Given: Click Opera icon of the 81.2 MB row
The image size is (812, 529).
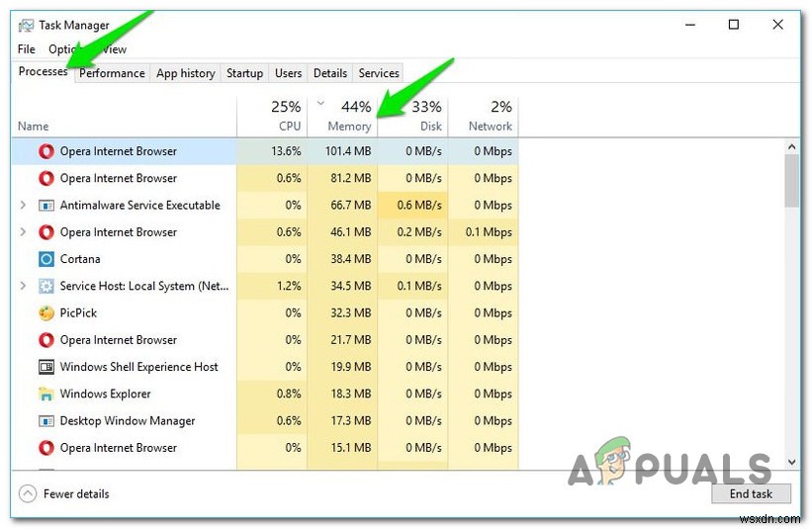Looking at the screenshot, I should point(46,178).
